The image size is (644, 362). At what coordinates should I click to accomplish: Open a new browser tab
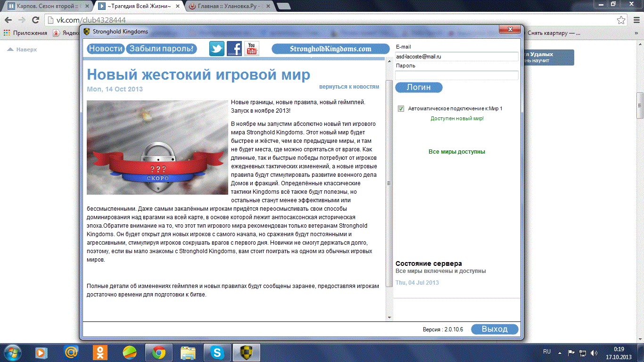(283, 7)
